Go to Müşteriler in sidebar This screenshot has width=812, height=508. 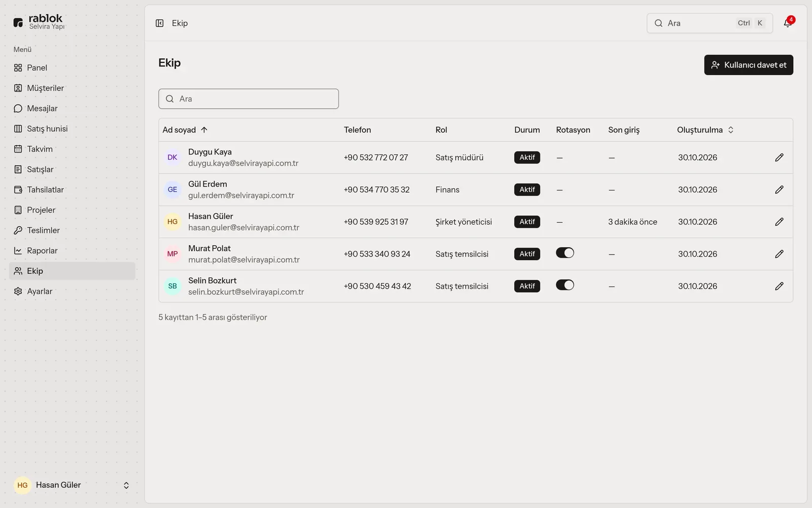tap(72, 88)
